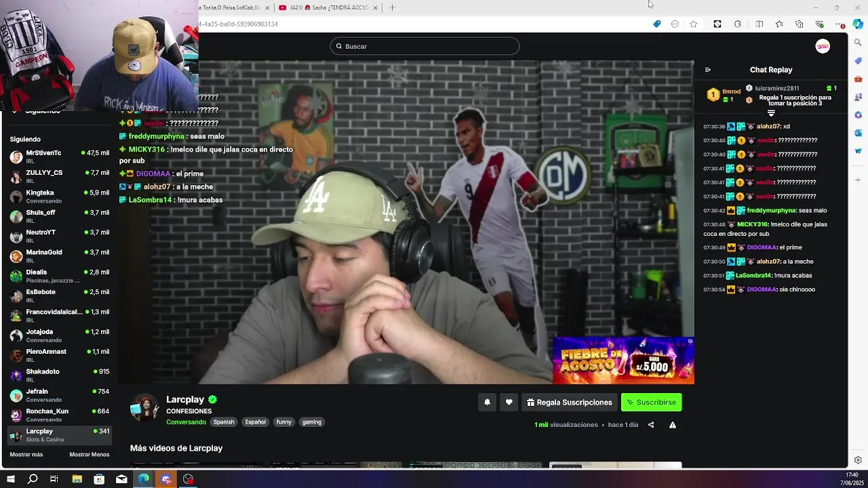The width and height of the screenshot is (868, 488).
Task: Switch to YouTube Sacha browser tab
Action: tap(328, 7)
